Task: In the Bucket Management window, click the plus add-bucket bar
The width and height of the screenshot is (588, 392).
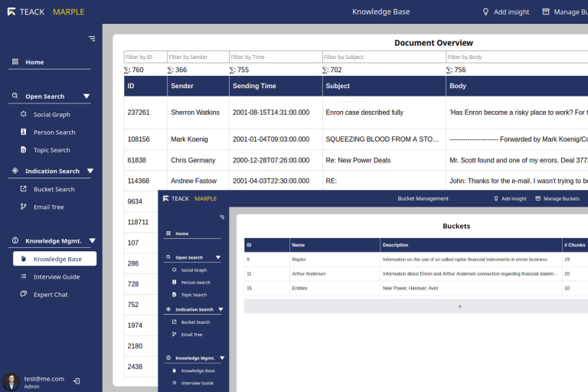Action: [416, 306]
